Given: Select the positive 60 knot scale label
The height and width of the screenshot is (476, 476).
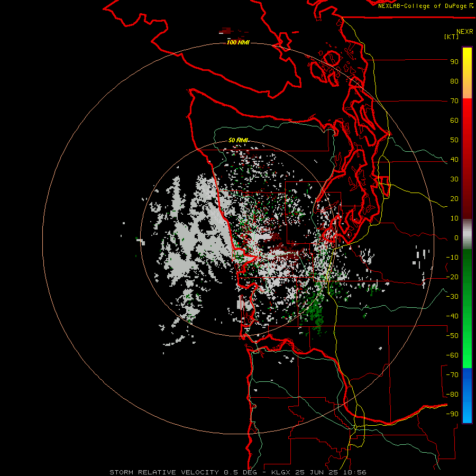Looking at the screenshot, I should 454,120.
